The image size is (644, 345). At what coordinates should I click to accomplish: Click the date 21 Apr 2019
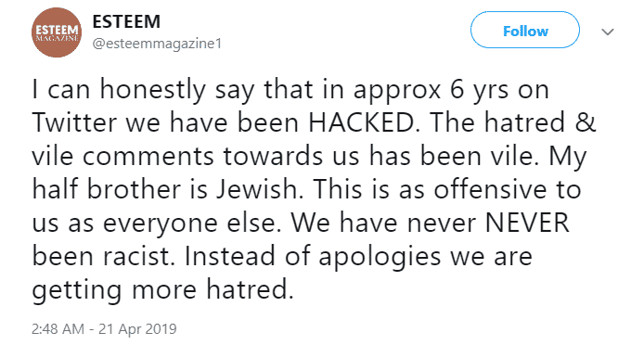click(137, 329)
